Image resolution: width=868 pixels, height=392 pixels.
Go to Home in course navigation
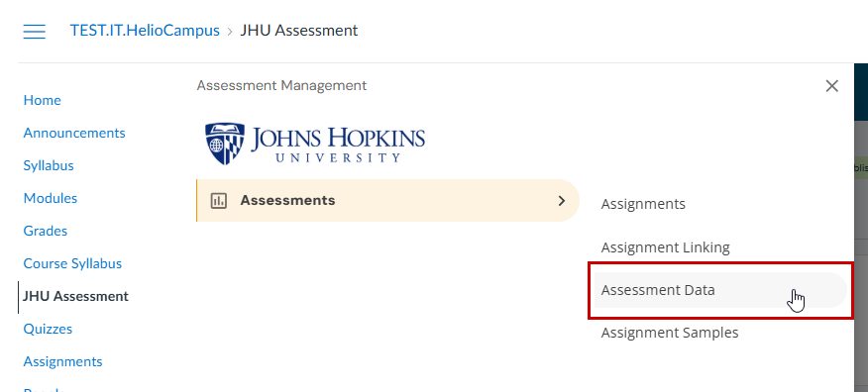tap(42, 100)
